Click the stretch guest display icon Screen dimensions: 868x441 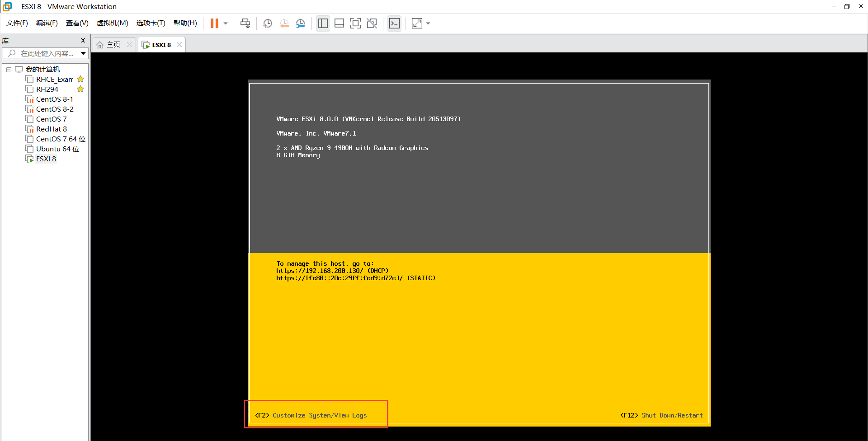pyautogui.click(x=417, y=23)
